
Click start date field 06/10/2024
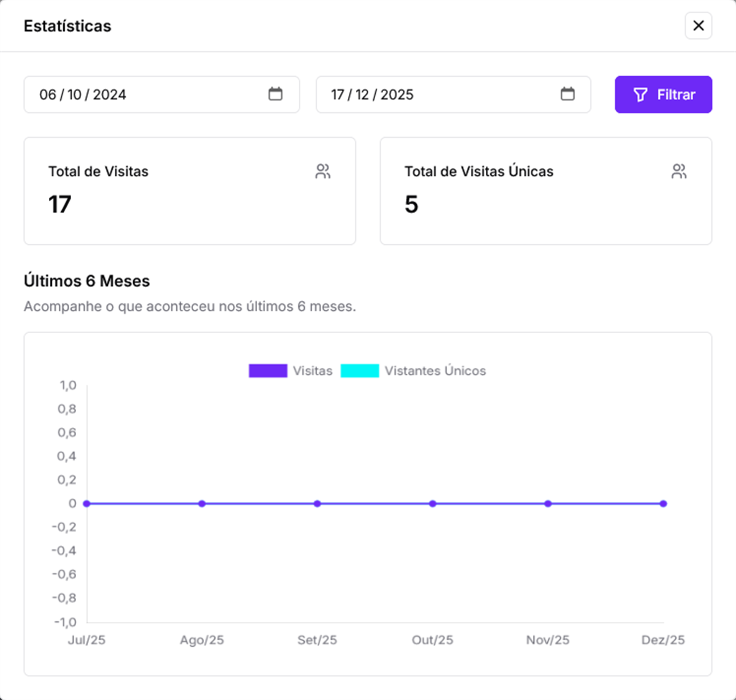click(x=83, y=95)
